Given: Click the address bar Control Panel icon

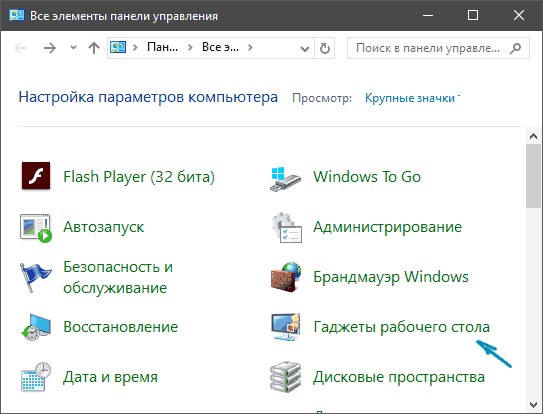Looking at the screenshot, I should pyautogui.click(x=118, y=47).
